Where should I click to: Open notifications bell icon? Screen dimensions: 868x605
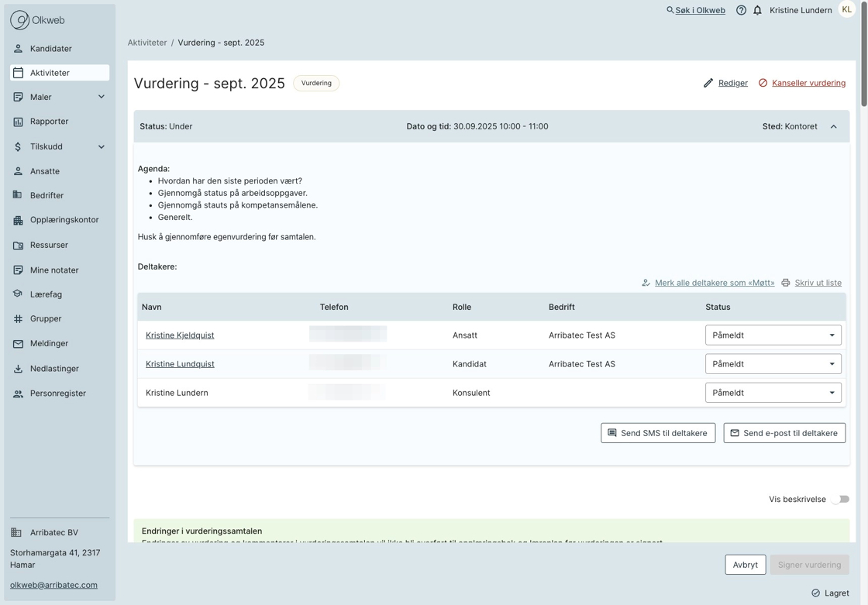point(757,10)
